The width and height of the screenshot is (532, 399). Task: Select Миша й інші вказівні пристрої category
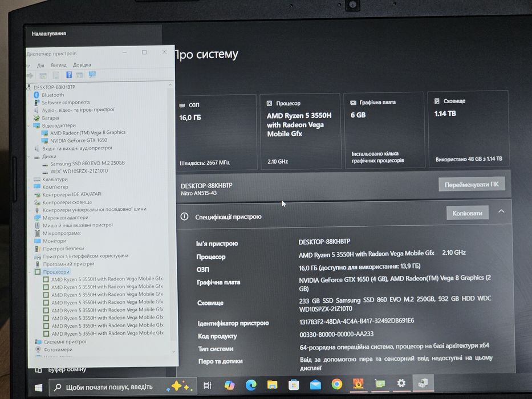click(78, 225)
